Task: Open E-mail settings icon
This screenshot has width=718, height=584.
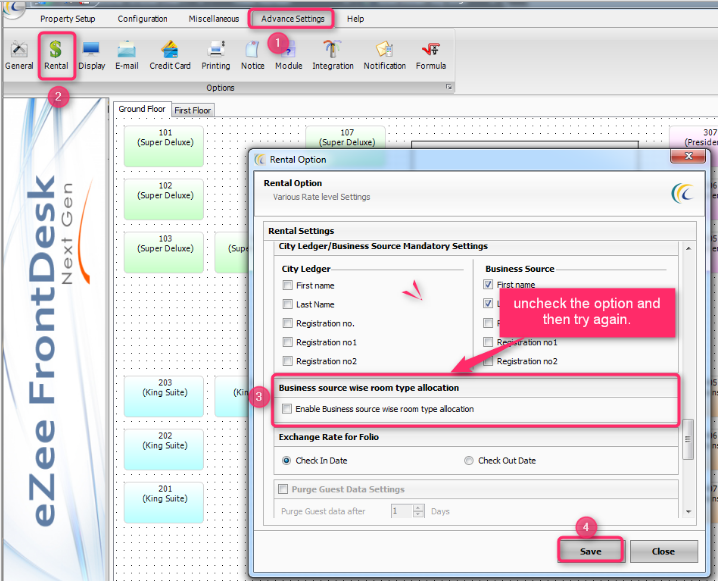Action: pyautogui.click(x=127, y=55)
